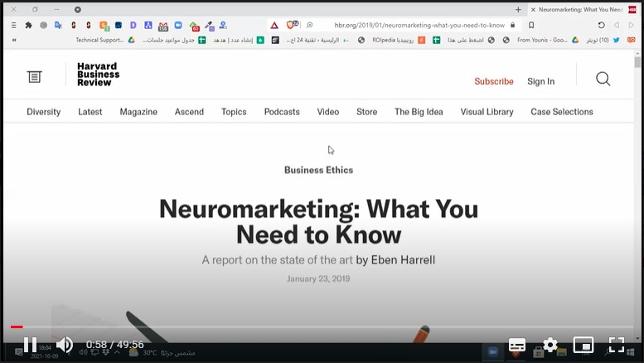Toggle video subtitles/captions

click(516, 345)
